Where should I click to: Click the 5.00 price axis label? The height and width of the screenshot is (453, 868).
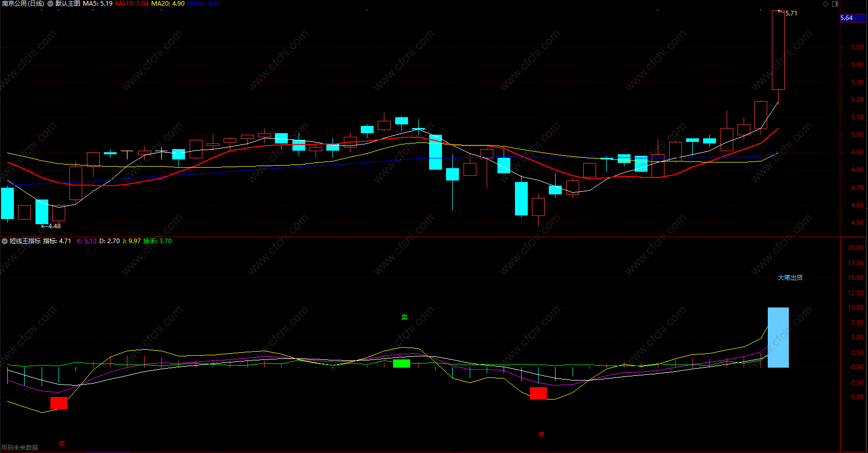click(857, 135)
